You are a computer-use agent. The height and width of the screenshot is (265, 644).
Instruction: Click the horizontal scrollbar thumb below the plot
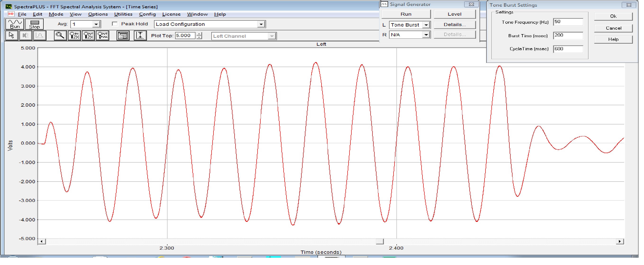point(380,242)
